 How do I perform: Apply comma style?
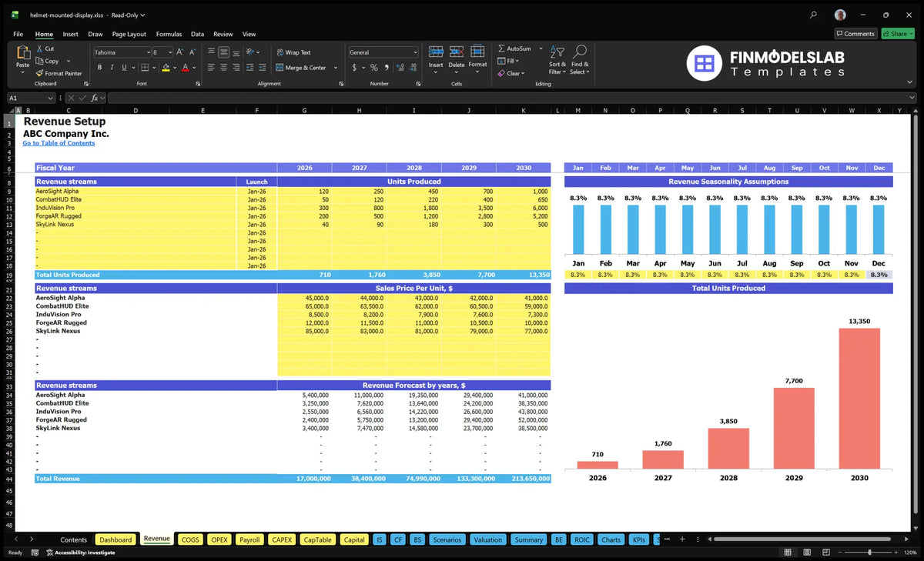click(386, 68)
